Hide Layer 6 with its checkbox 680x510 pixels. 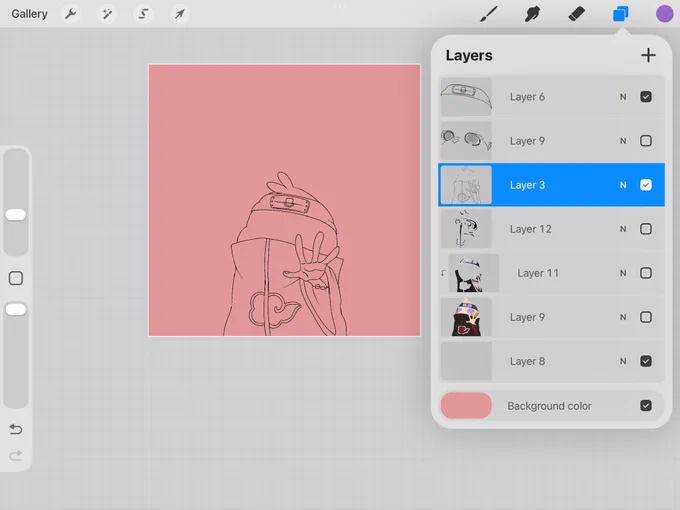pos(646,97)
